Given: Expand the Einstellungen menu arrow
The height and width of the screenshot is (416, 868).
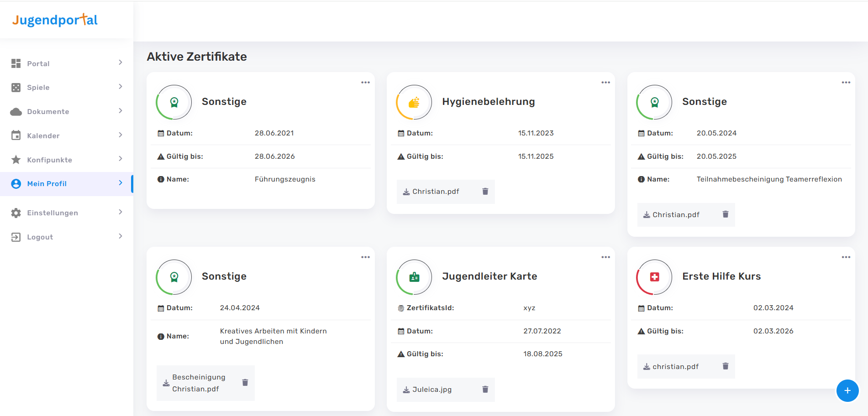Looking at the screenshot, I should pyautogui.click(x=121, y=212).
